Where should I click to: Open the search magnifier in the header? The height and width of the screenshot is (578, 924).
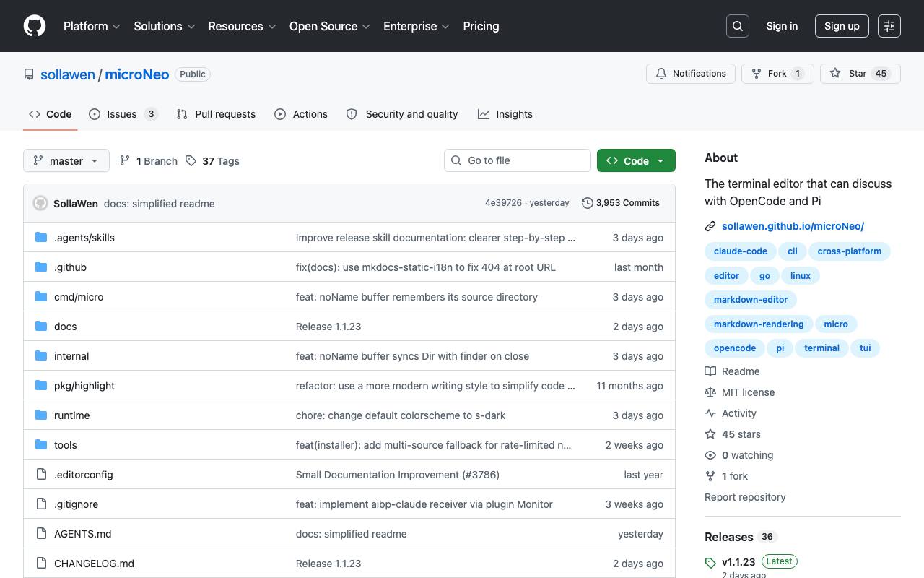[x=738, y=26]
